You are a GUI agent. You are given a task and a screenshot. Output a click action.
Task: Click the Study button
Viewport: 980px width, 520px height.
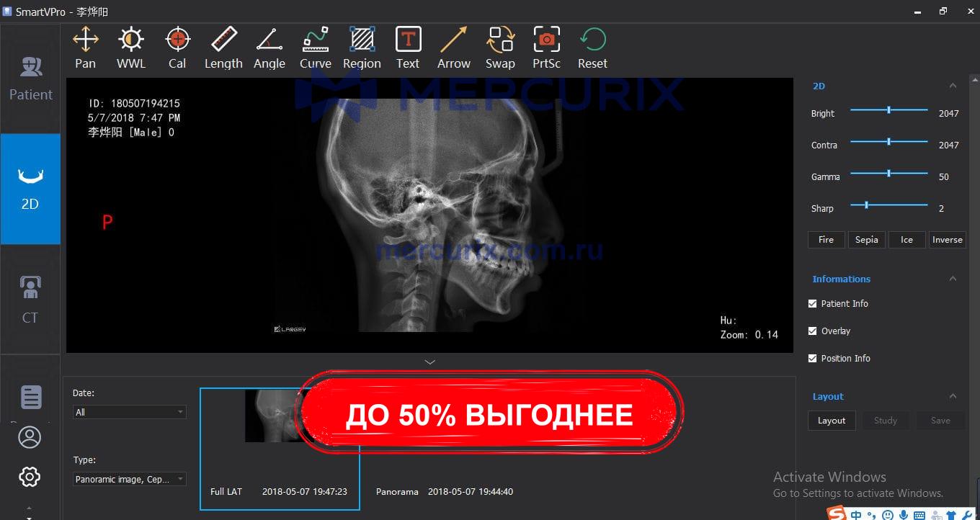886,421
